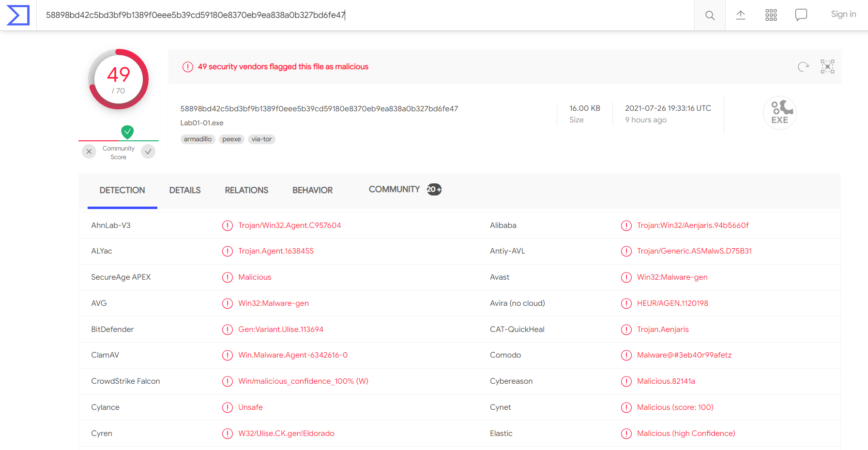Click the alert icon in the AVG row

pyautogui.click(x=228, y=303)
